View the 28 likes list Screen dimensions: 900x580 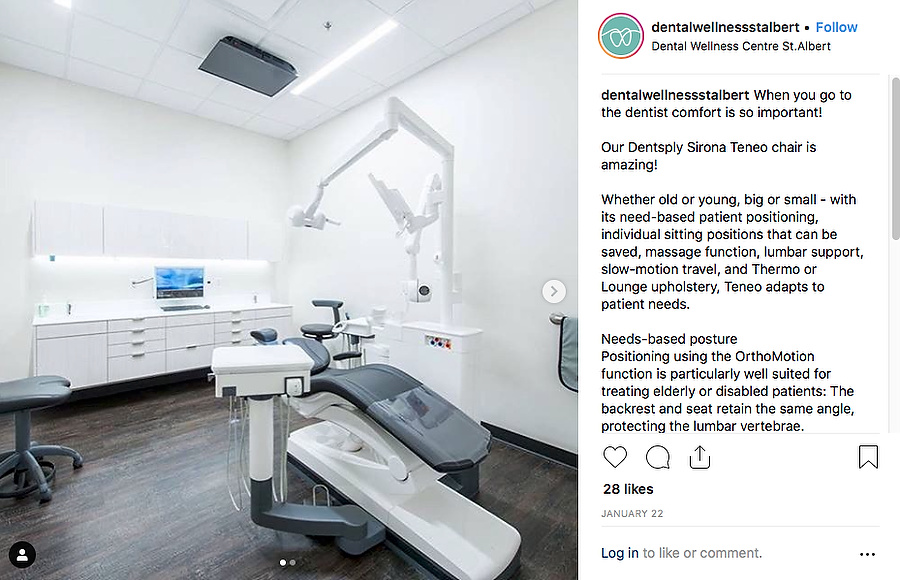(628, 489)
